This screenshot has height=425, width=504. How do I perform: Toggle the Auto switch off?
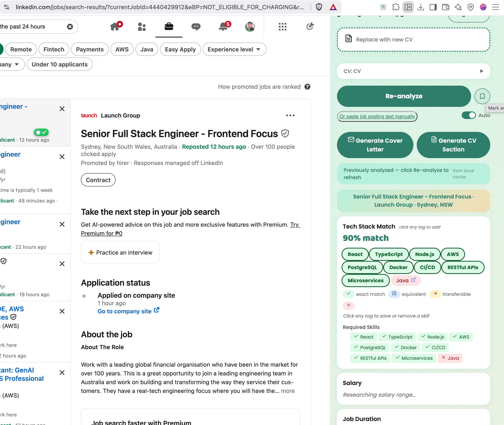point(469,115)
